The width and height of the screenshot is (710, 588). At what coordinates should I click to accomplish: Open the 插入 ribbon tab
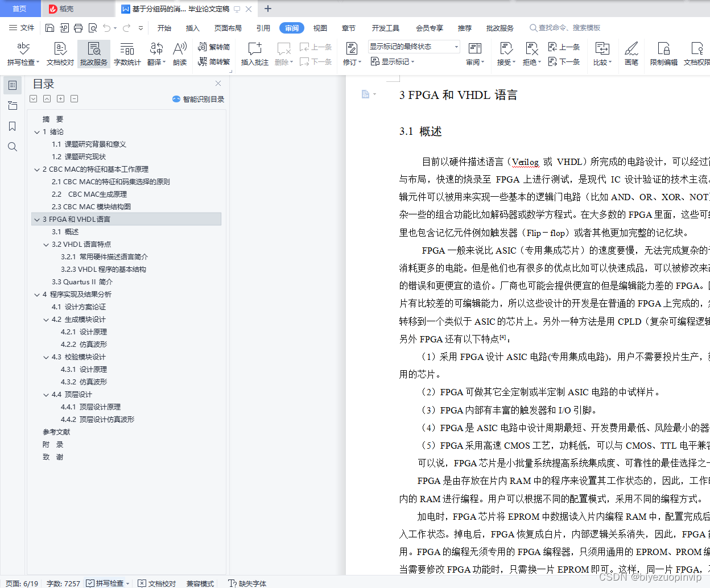point(193,28)
